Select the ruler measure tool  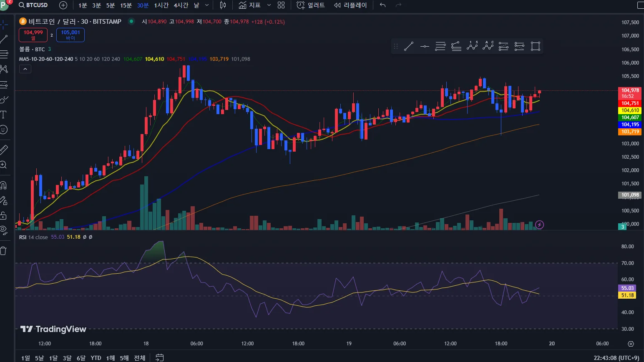click(4, 150)
